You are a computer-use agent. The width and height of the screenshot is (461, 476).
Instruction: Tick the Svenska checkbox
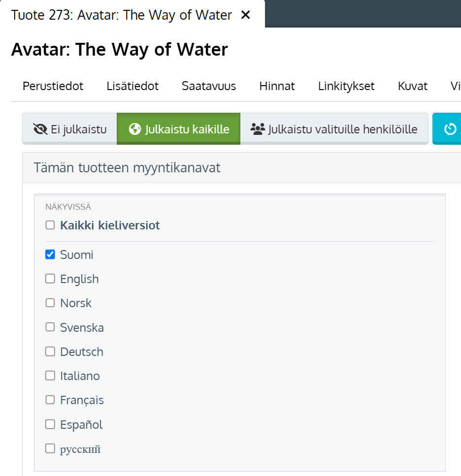(50, 327)
